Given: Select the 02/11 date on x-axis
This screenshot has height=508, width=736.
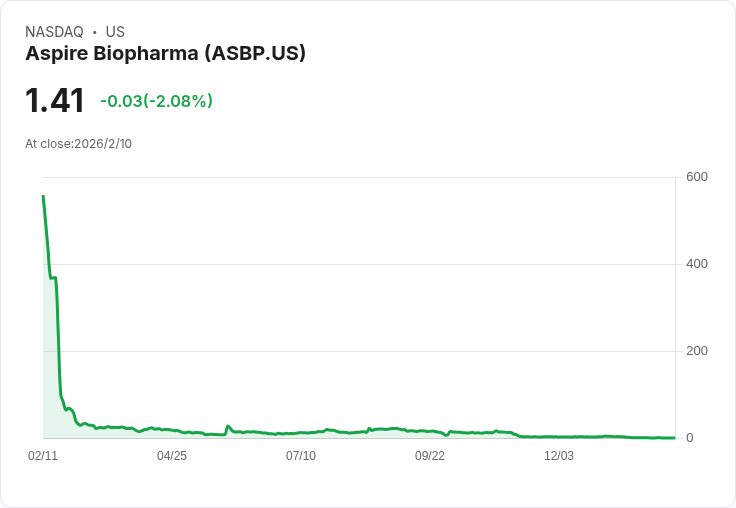Looking at the screenshot, I should tap(43, 456).
